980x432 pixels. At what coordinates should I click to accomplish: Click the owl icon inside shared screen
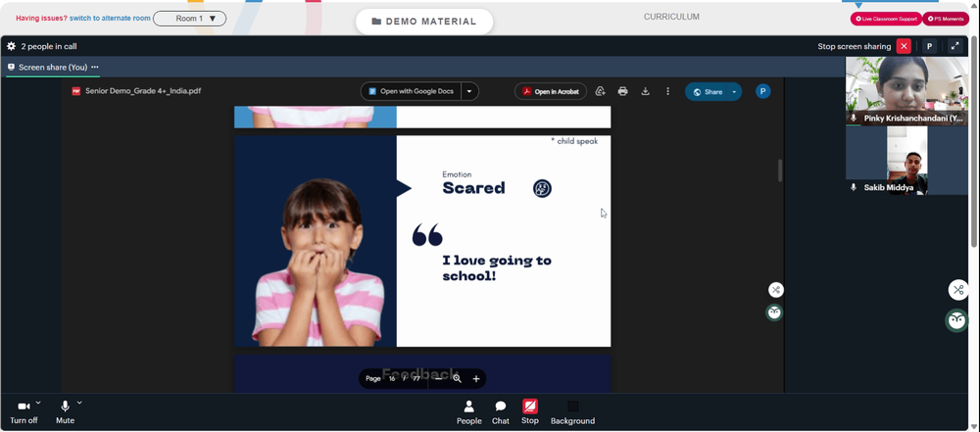(x=774, y=312)
